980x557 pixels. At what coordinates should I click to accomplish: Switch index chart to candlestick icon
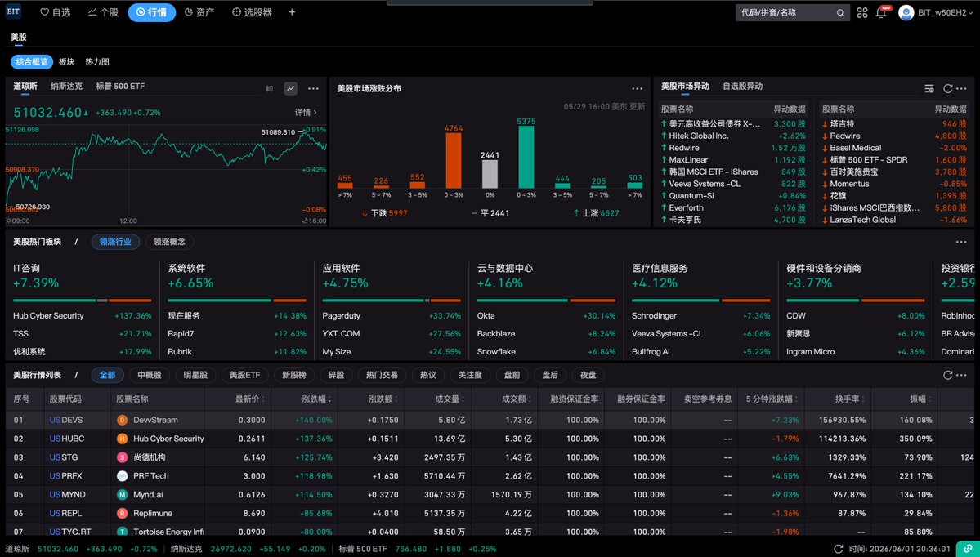click(270, 89)
